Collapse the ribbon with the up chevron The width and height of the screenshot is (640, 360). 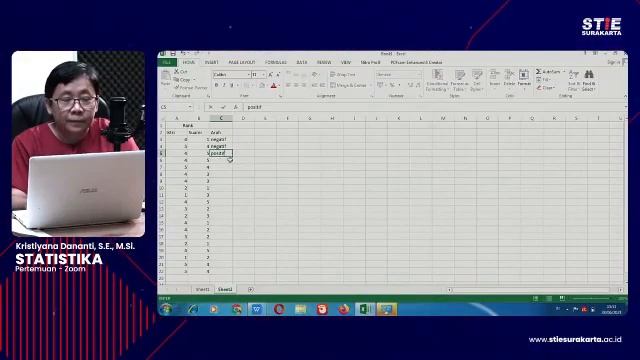(x=625, y=96)
